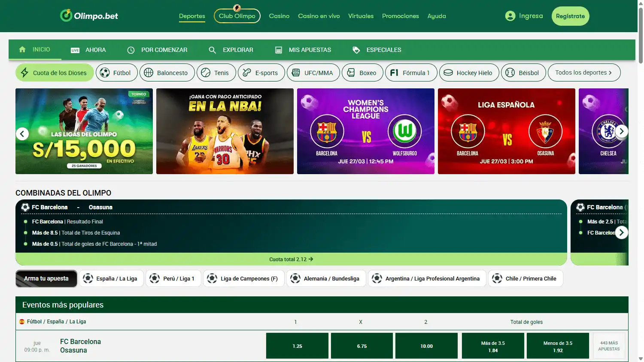644x362 pixels.
Task: Open 443 más apuestas for Barcelona match
Action: (x=609, y=346)
